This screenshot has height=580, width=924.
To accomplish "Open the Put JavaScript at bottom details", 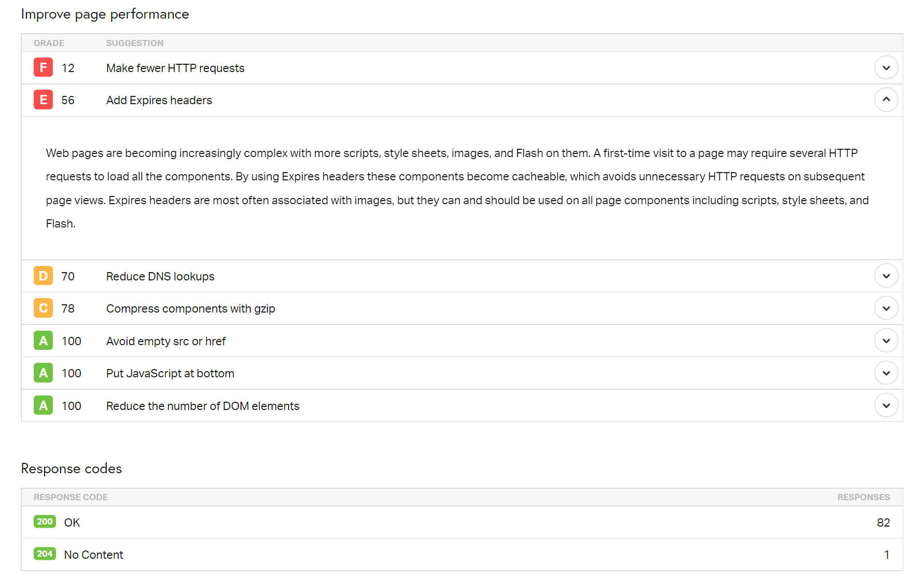I will (886, 373).
